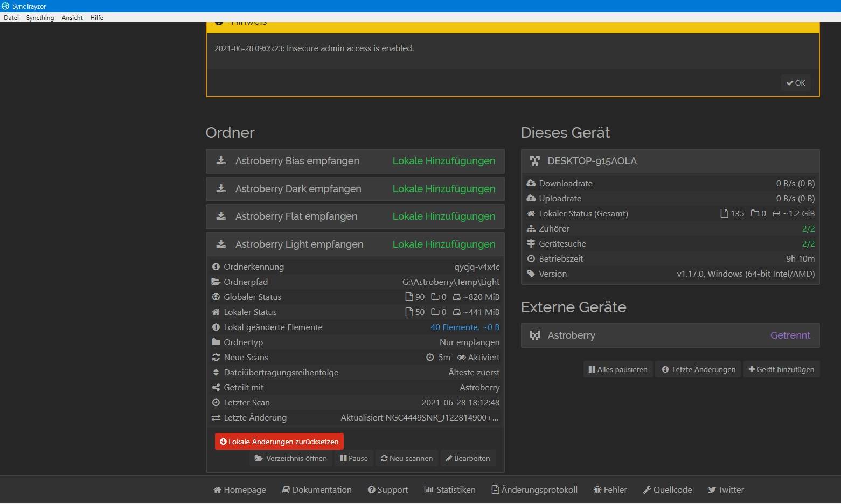Open Letzte Änderungen dialog
Image resolution: width=841 pixels, height=504 pixels.
coord(698,369)
